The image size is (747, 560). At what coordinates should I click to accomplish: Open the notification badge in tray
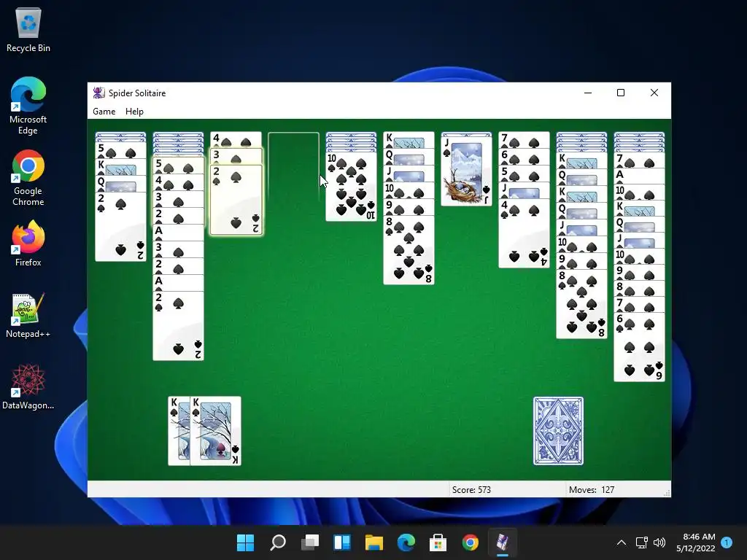(727, 542)
